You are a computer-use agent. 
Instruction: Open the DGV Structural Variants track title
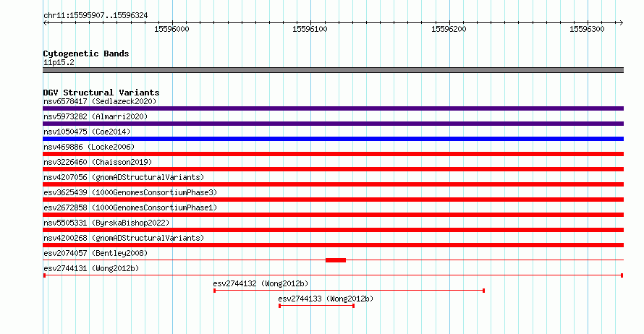[x=101, y=93]
